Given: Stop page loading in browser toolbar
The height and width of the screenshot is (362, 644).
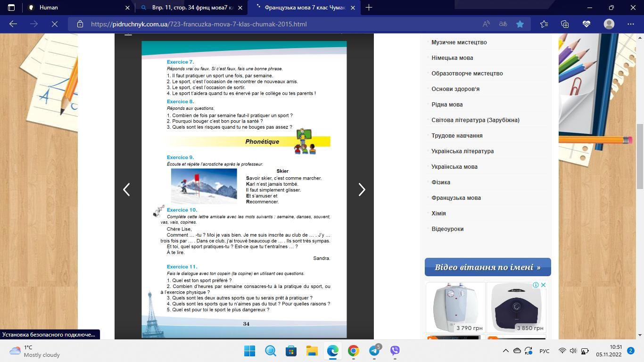Looking at the screenshot, I should click(x=55, y=24).
